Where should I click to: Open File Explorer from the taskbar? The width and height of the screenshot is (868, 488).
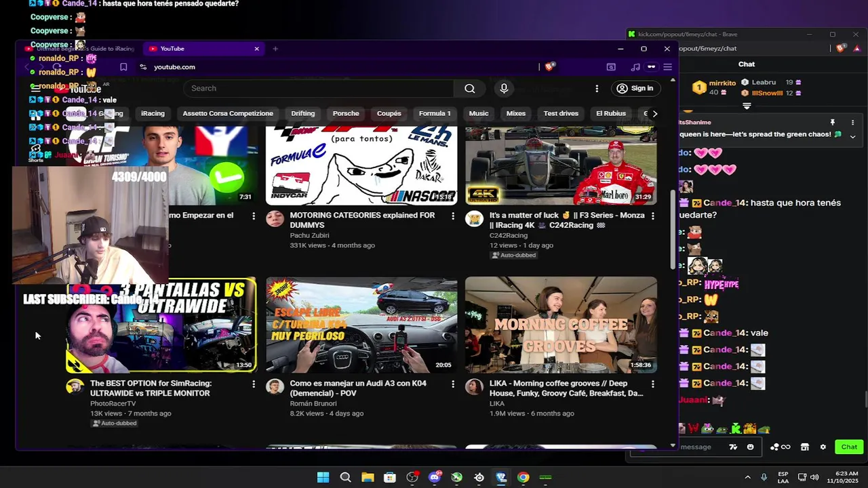(x=368, y=477)
